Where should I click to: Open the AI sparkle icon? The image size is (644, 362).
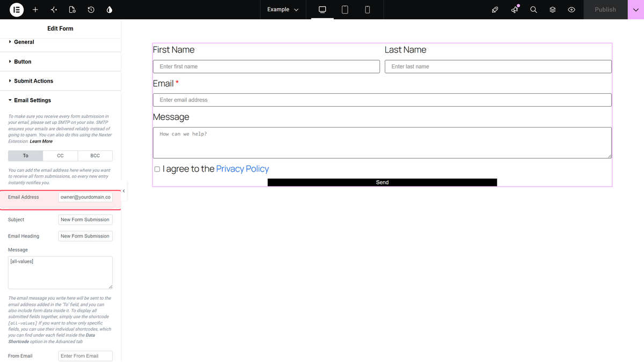click(54, 10)
